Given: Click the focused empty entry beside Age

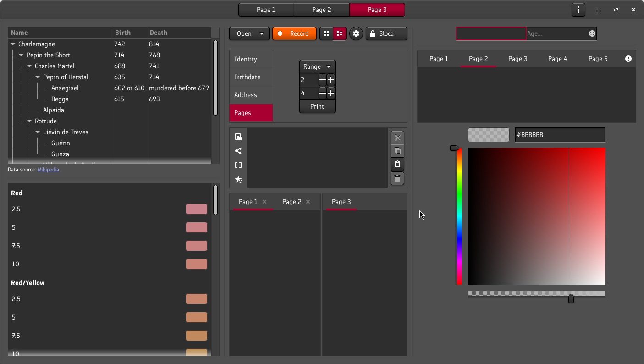Looking at the screenshot, I should (x=491, y=33).
